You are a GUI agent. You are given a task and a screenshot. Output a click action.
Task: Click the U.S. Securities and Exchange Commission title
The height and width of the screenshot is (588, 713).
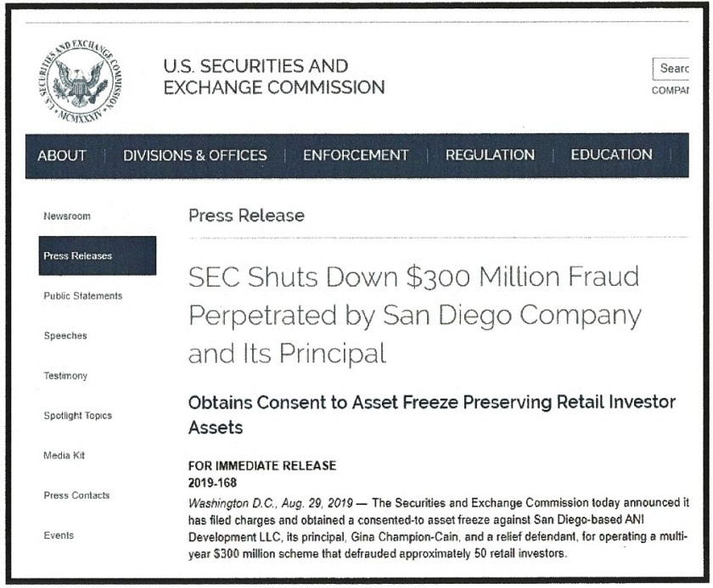(x=272, y=77)
